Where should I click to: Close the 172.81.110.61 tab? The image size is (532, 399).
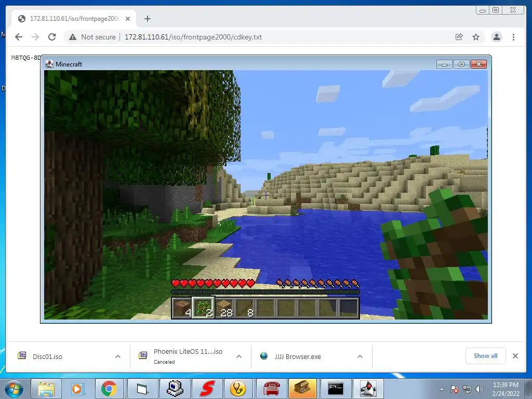(x=128, y=19)
